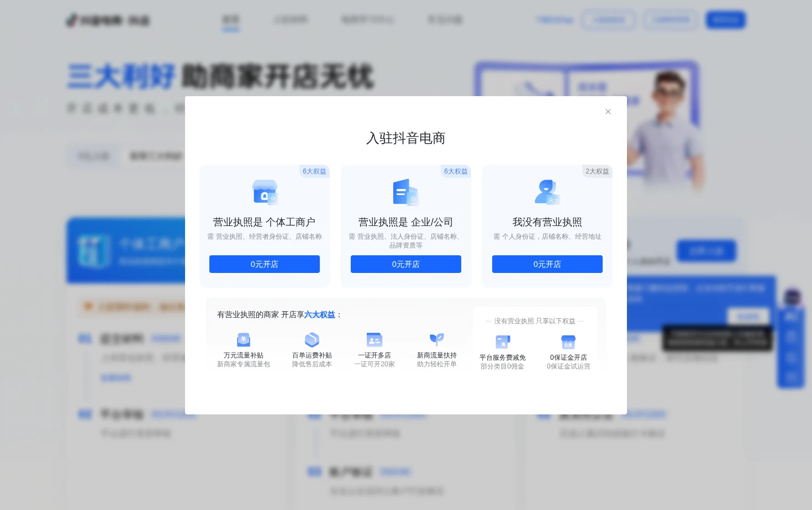Screen dimensions: 812x510
Task: Click the first selected tab in background navigation
Action: click(x=231, y=20)
